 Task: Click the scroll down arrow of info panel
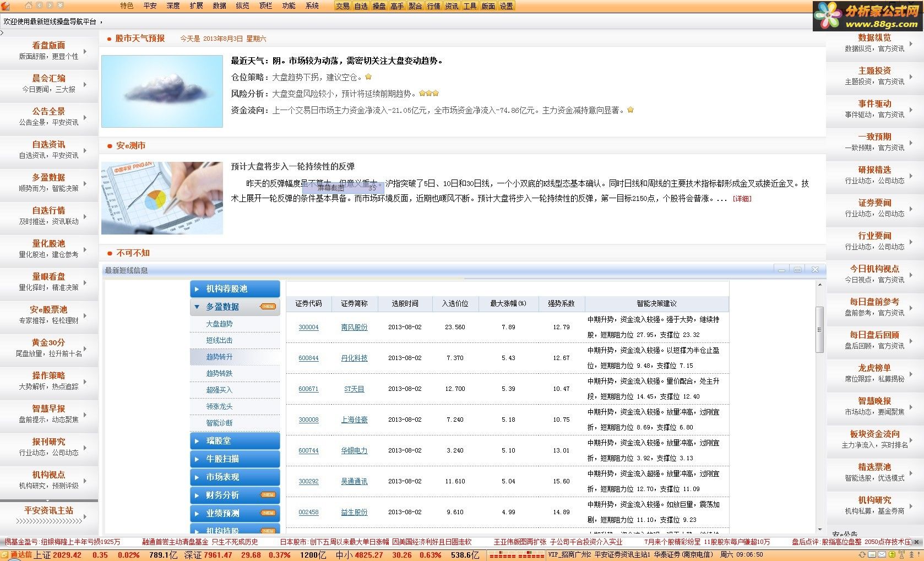pyautogui.click(x=819, y=529)
